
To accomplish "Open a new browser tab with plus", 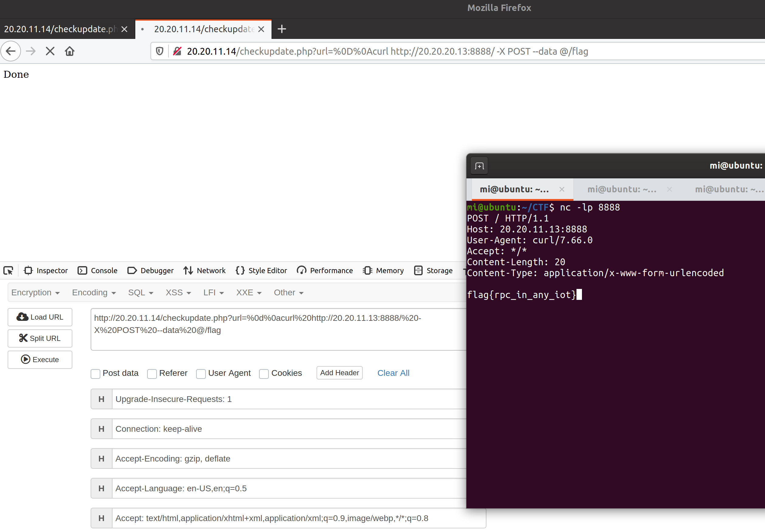I will 282,29.
